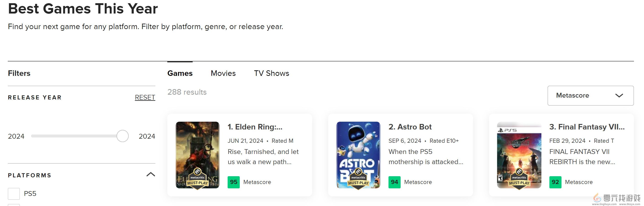Switch to the Movies tab
Screen dimensions: 644x206
coord(223,73)
